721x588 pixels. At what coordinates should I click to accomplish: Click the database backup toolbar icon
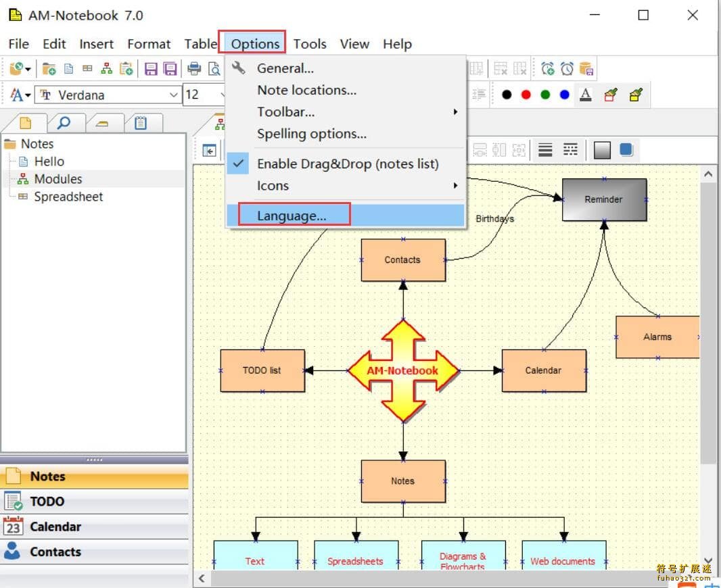586,69
